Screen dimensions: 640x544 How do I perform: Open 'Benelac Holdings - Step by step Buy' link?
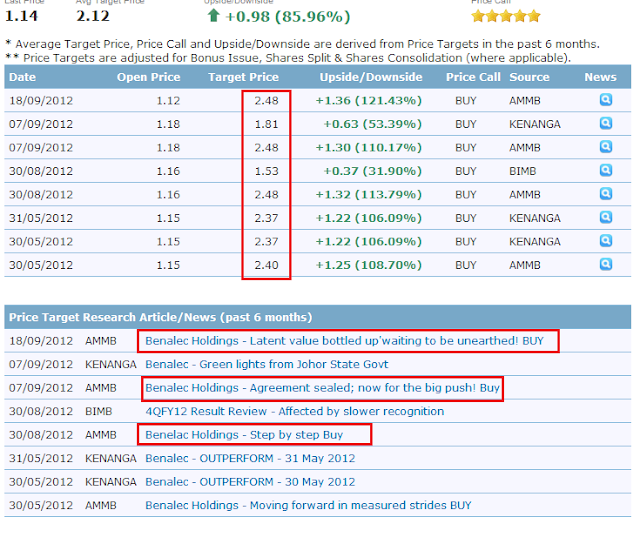coord(244,435)
